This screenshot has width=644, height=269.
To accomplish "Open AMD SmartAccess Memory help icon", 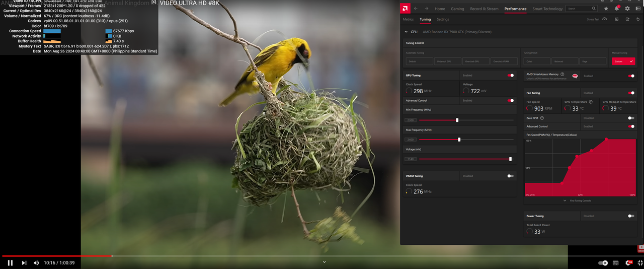I will (x=562, y=74).
